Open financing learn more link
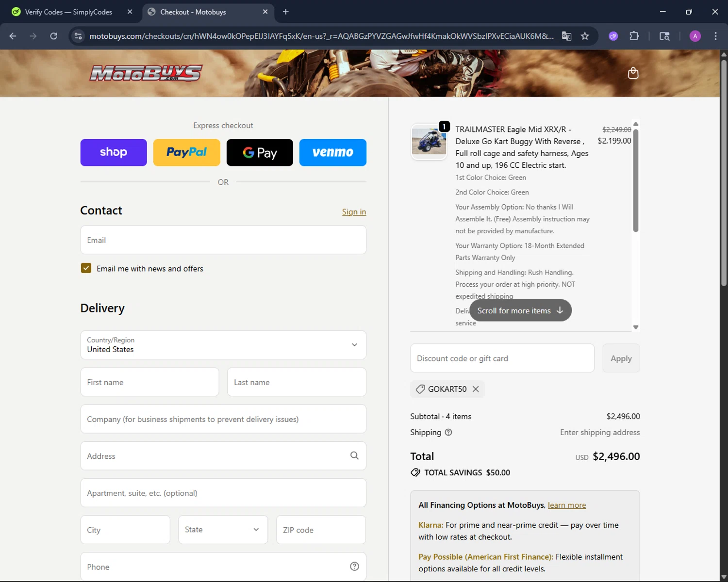 click(x=567, y=505)
